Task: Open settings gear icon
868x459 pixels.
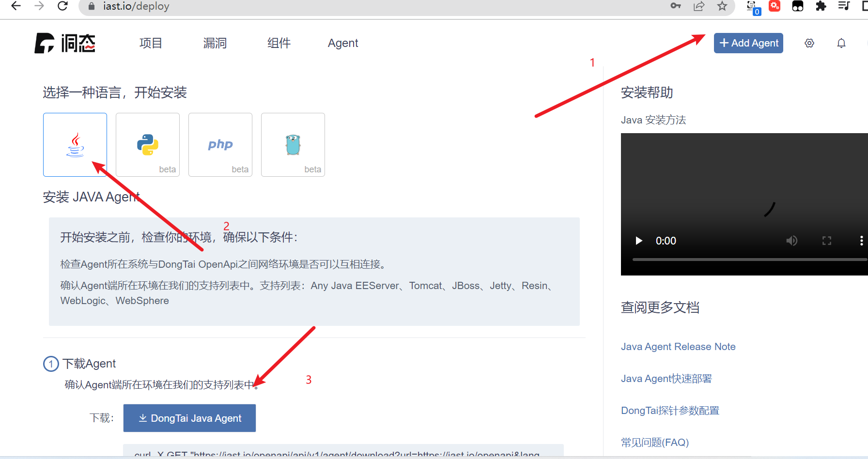Action: [809, 43]
